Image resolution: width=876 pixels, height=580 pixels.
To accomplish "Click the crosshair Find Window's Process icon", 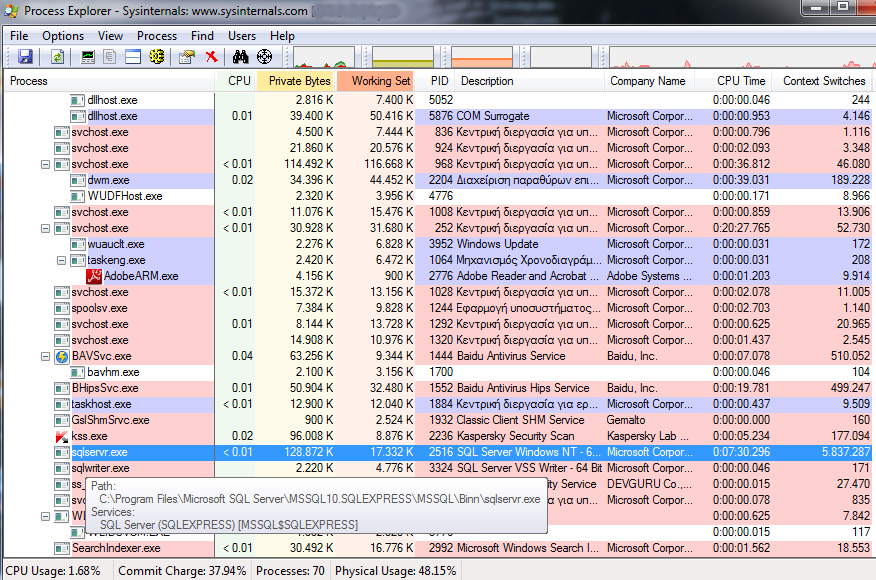I will [264, 56].
